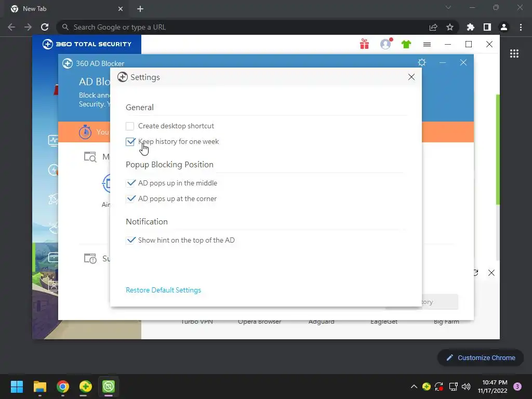Close the New Tab tab

(x=121, y=9)
